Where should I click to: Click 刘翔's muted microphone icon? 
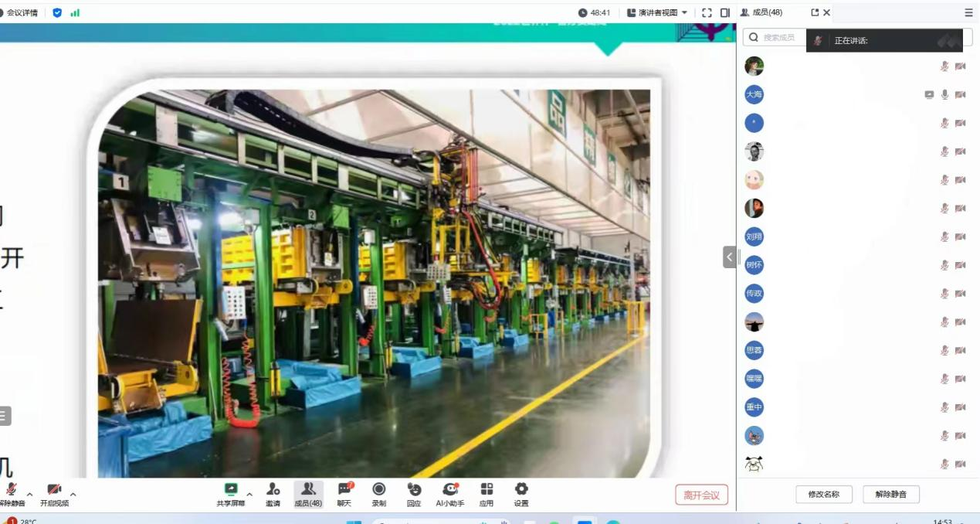click(x=944, y=236)
